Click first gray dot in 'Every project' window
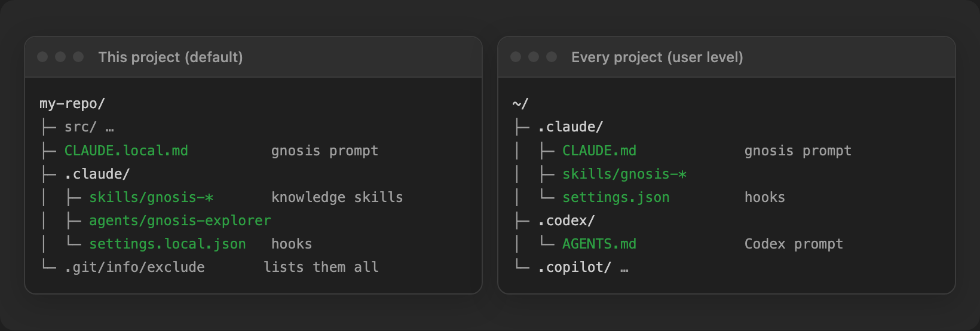980x331 pixels. (x=516, y=57)
